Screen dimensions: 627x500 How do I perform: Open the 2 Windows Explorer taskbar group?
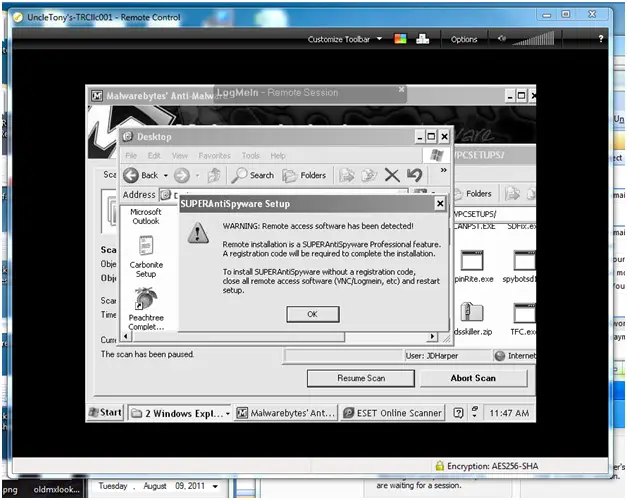[180, 413]
